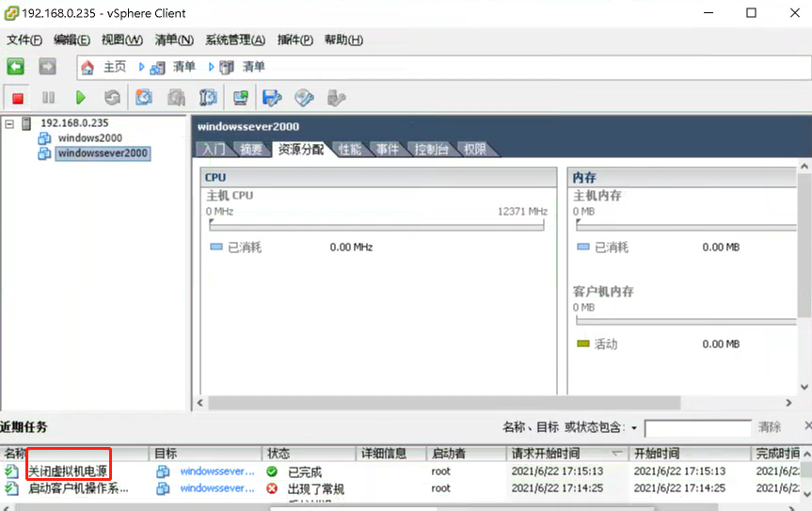The width and height of the screenshot is (812, 511).
Task: Click the host server icon 192.168.0.235
Action: [x=26, y=123]
